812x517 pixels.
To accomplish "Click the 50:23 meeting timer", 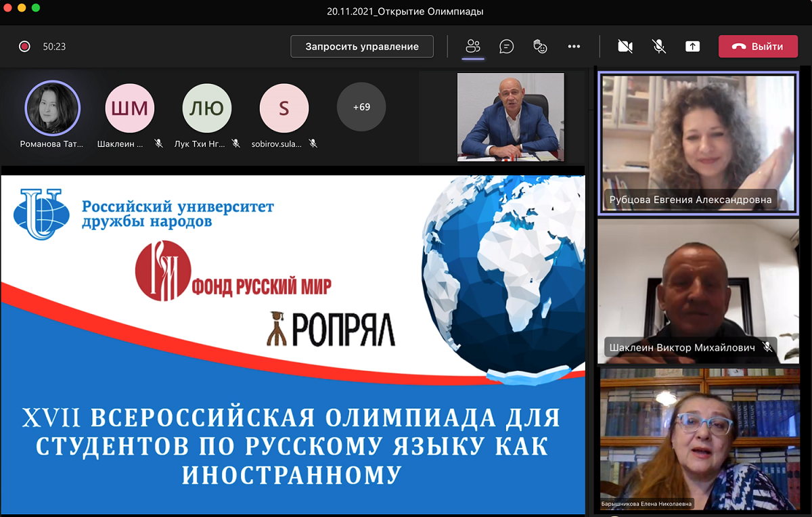I will tap(54, 47).
